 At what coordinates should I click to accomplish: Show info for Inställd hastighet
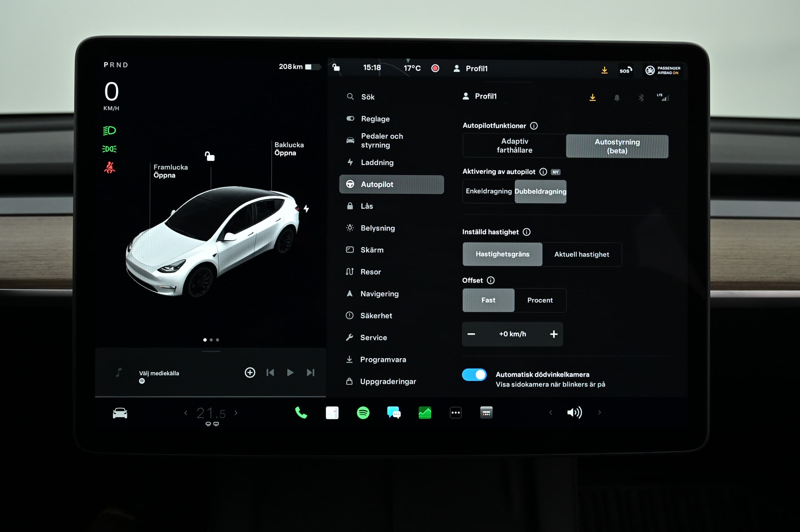[x=526, y=232]
